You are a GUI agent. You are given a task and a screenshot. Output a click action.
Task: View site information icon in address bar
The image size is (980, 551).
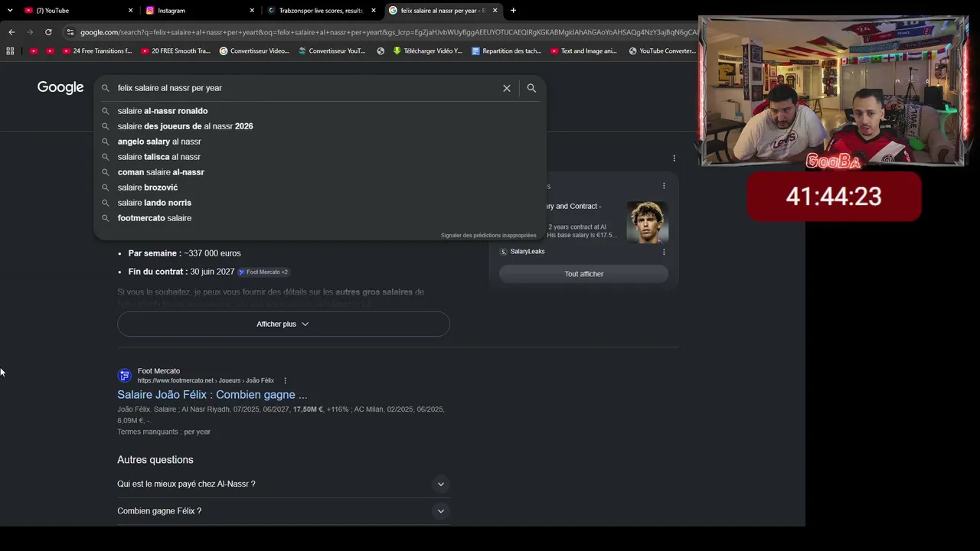[x=70, y=32]
